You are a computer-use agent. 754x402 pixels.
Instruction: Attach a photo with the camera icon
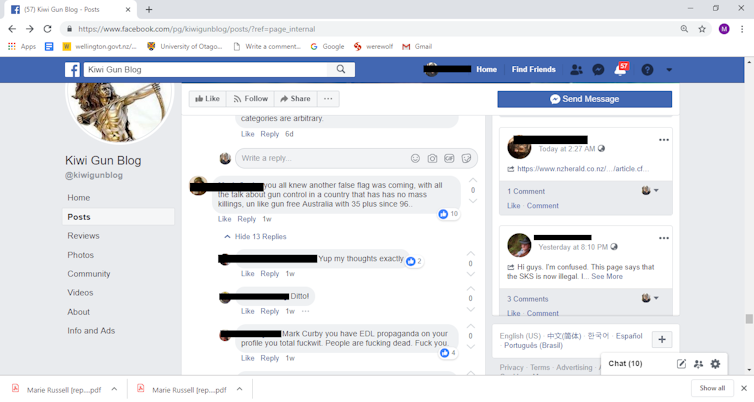(432, 159)
